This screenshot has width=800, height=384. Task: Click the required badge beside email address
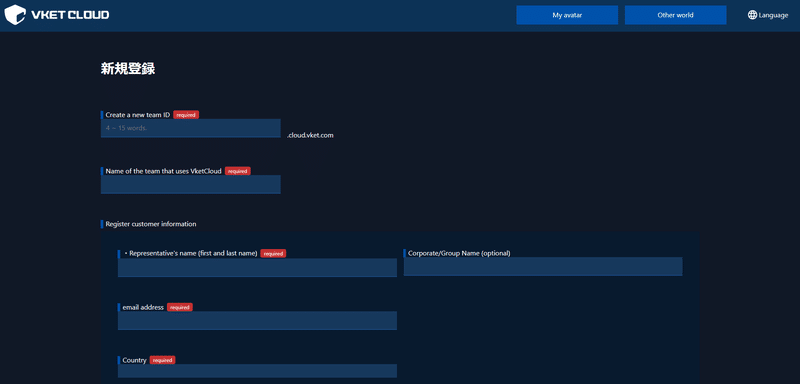click(x=180, y=307)
